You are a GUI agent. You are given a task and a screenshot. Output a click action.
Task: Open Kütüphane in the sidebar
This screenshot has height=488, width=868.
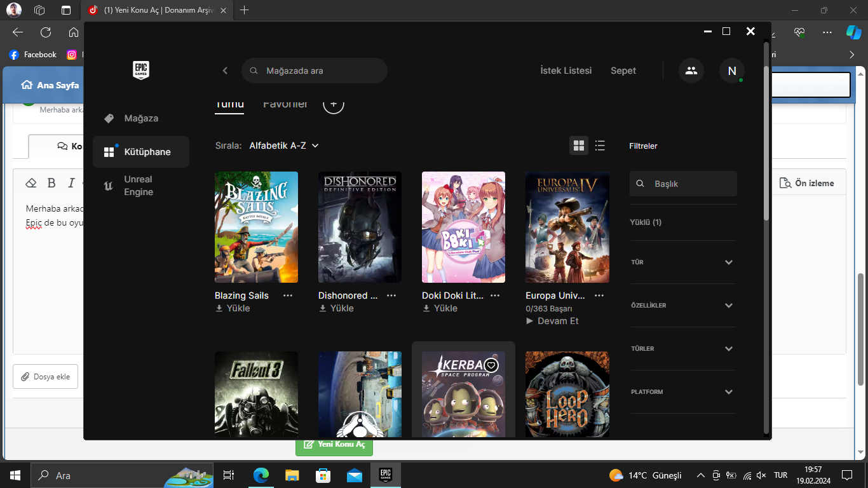pos(141,152)
